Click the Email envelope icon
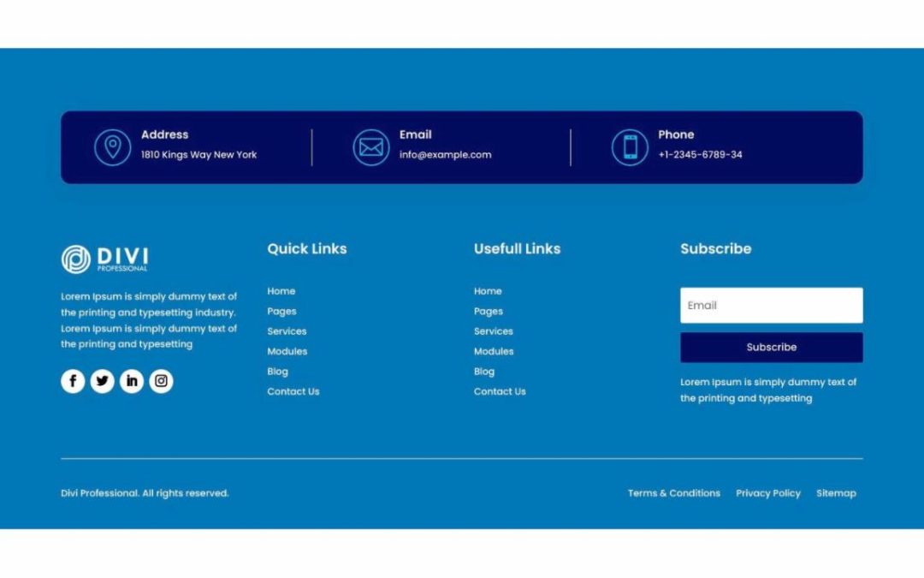 371,147
